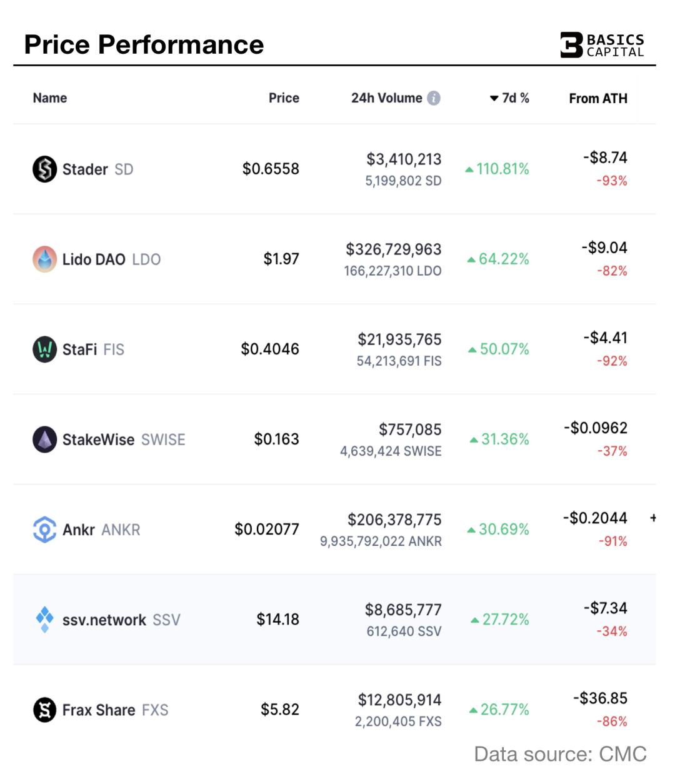
Task: Click the Lido DAO droplet icon
Action: pos(44,259)
